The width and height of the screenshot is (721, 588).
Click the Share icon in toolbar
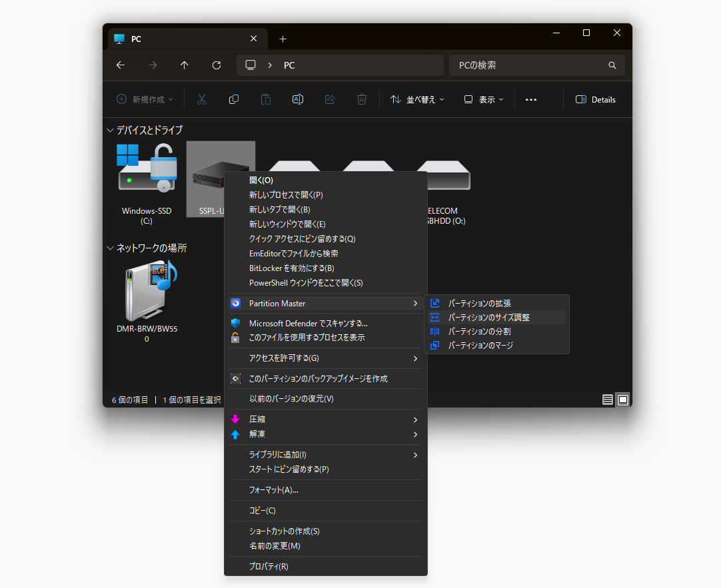tap(330, 99)
